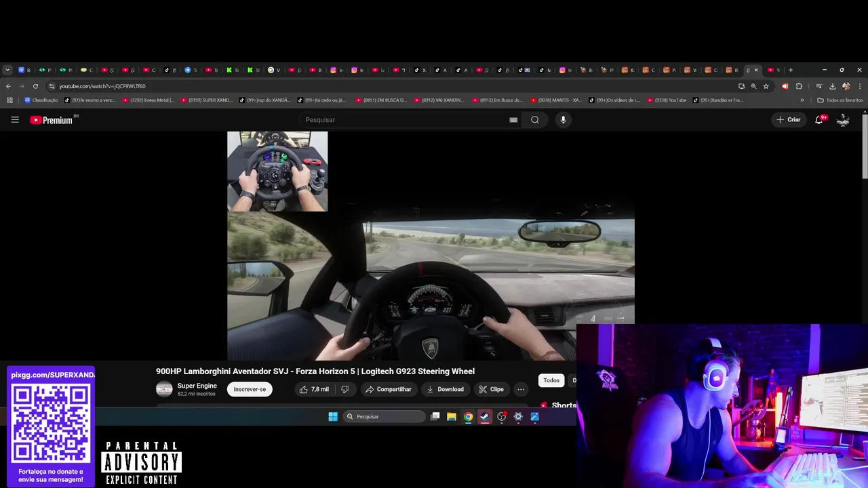The image size is (868, 488).
Task: Open a new browser tab
Action: tap(790, 70)
